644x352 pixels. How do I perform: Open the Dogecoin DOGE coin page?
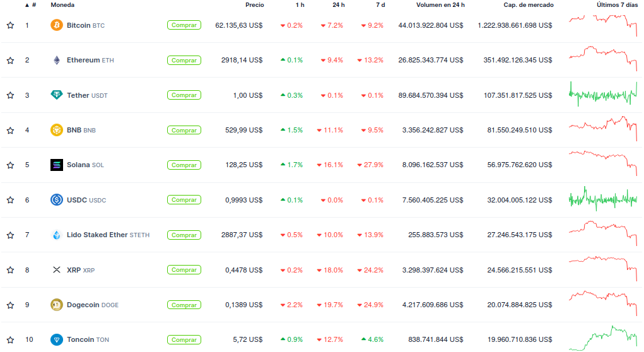(x=93, y=305)
